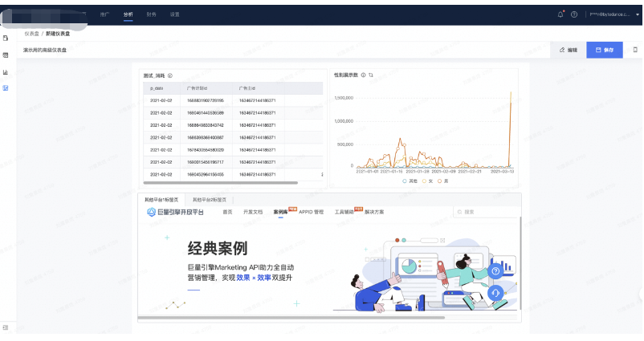
Task: Click the horizontal scrollbar under the data table
Action: pyautogui.click(x=220, y=183)
